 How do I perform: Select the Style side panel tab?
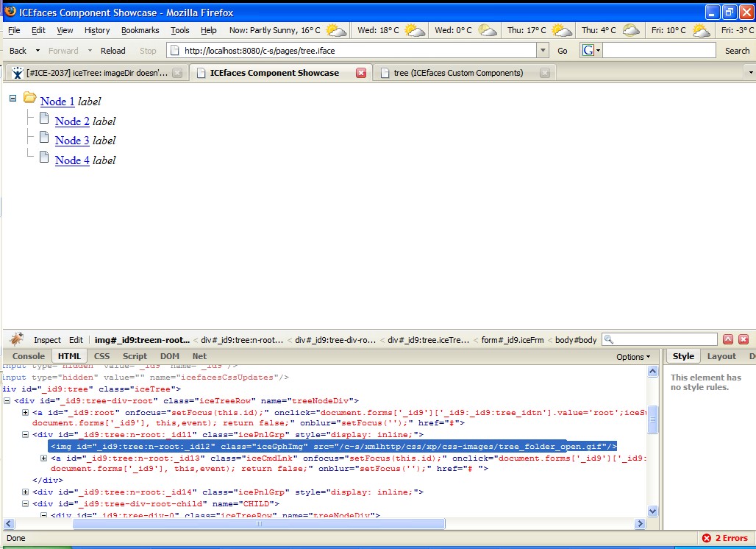[683, 356]
